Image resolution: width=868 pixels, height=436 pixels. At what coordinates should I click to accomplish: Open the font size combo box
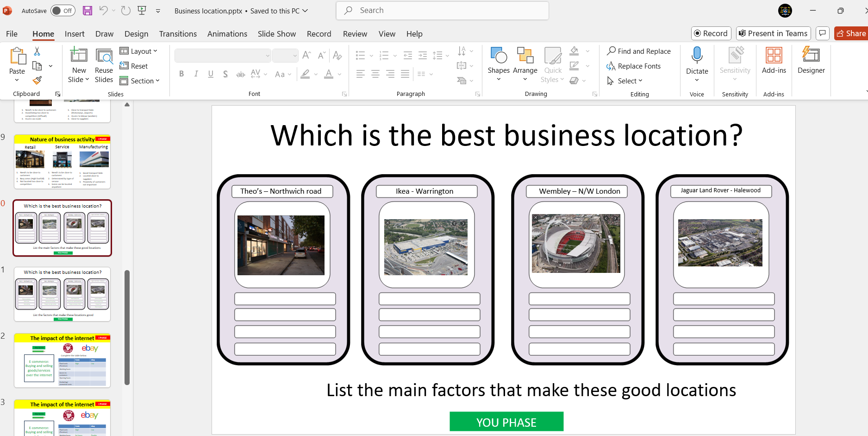tap(285, 56)
